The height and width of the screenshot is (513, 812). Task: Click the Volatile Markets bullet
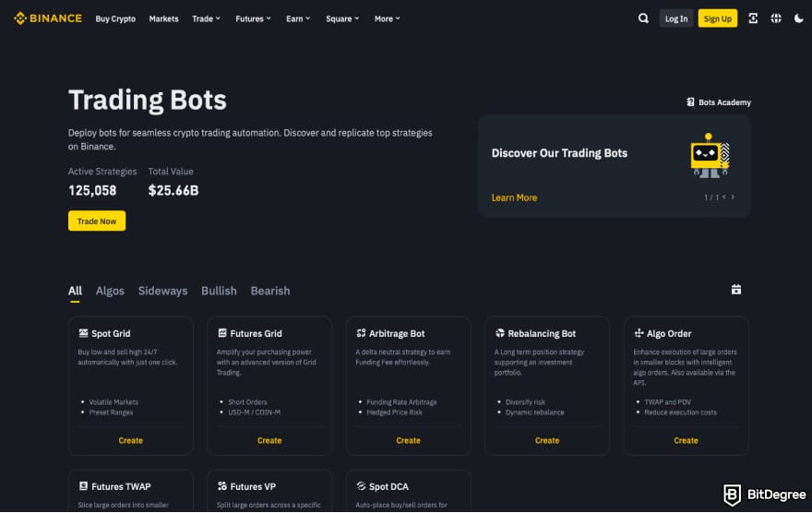pos(113,402)
